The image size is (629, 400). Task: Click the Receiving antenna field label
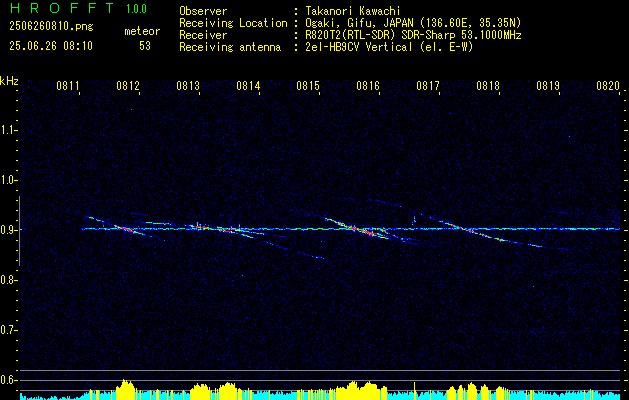(x=230, y=47)
